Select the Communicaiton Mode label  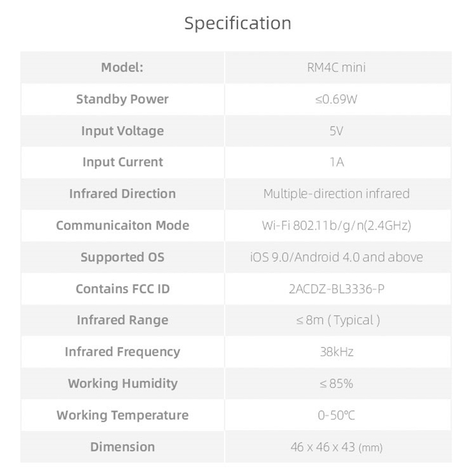123,226
